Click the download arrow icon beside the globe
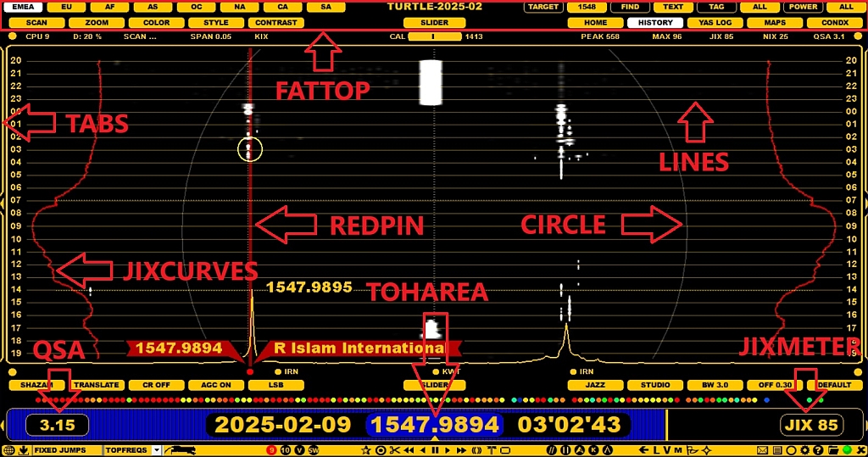This screenshot has height=457, width=868. coord(24,450)
